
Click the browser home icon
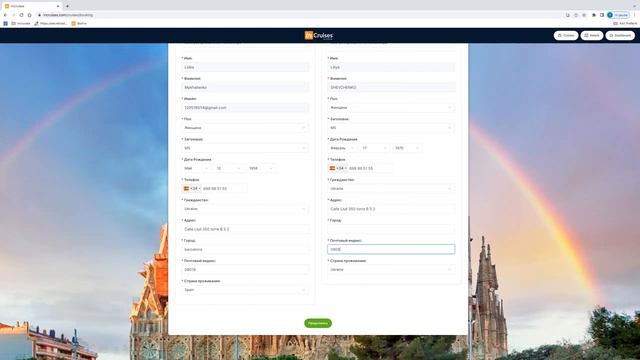[x=29, y=15]
